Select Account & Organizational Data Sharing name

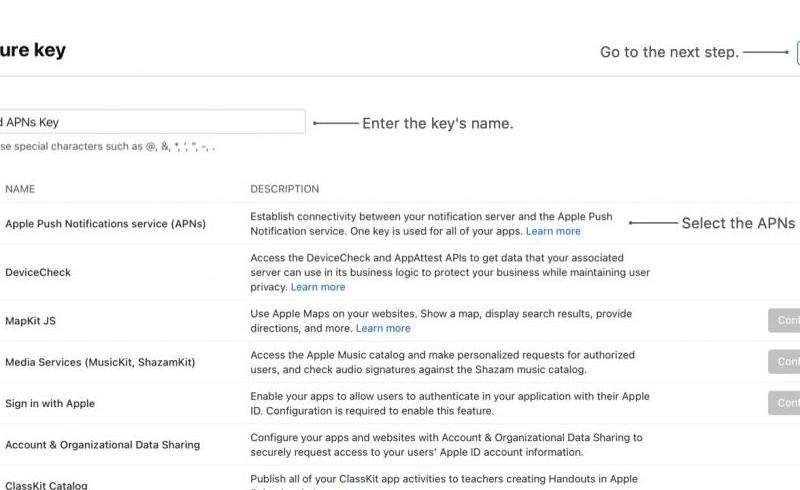click(102, 445)
